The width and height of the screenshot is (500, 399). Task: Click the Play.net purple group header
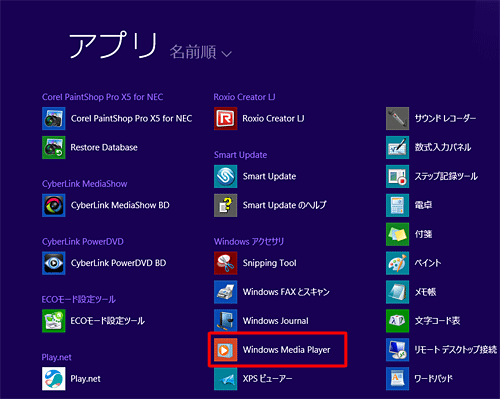[x=57, y=357]
